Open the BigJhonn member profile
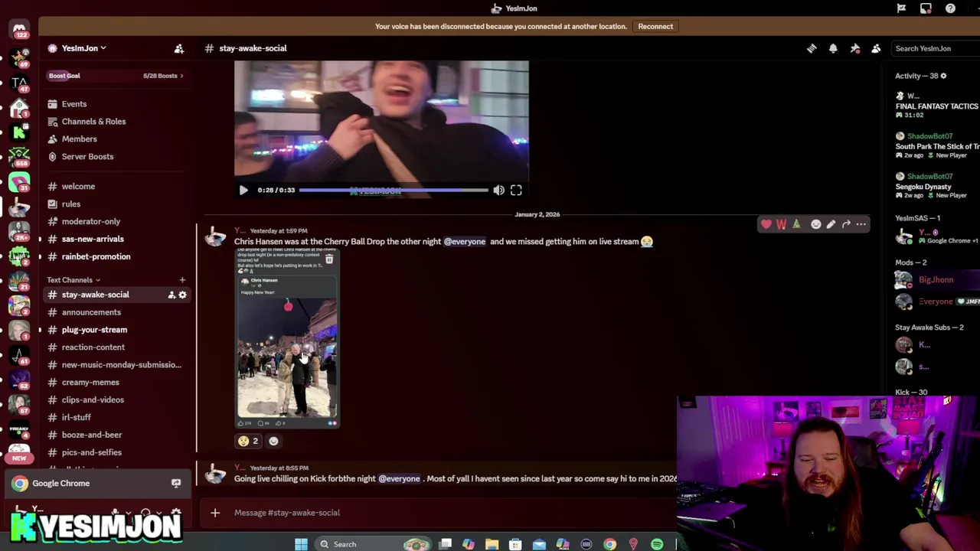This screenshot has width=980, height=551. coord(936,280)
